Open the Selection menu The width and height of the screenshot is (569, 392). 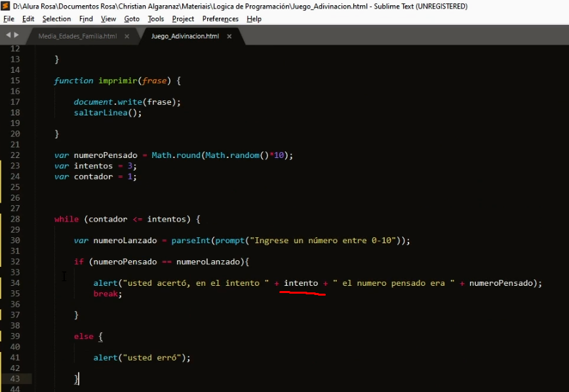(56, 19)
